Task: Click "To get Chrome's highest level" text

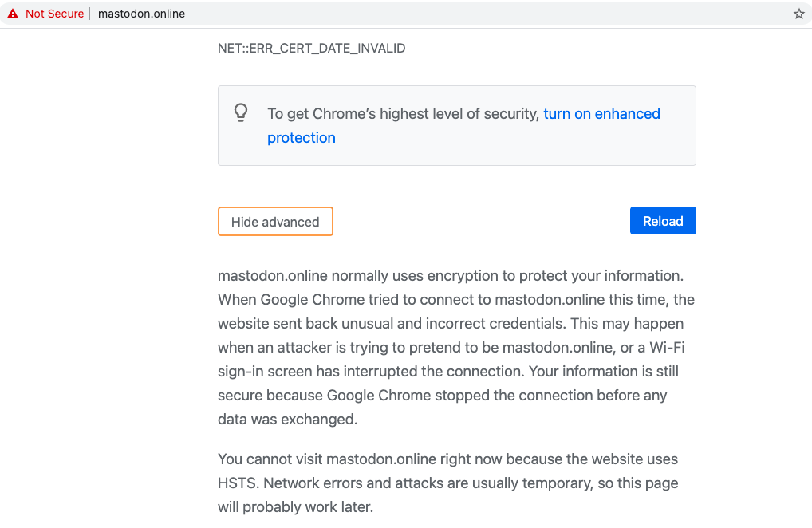Action: click(x=404, y=114)
